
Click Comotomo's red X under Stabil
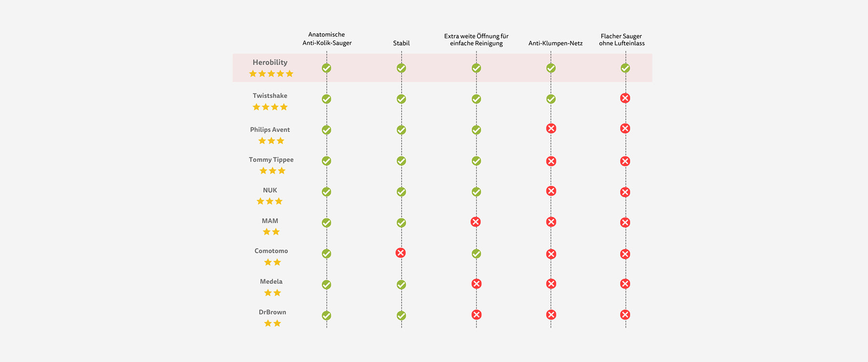(400, 252)
